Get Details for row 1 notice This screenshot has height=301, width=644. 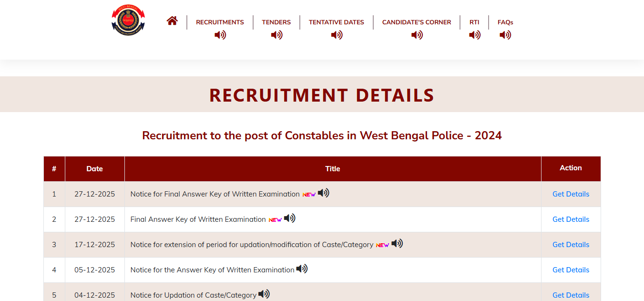tap(571, 194)
